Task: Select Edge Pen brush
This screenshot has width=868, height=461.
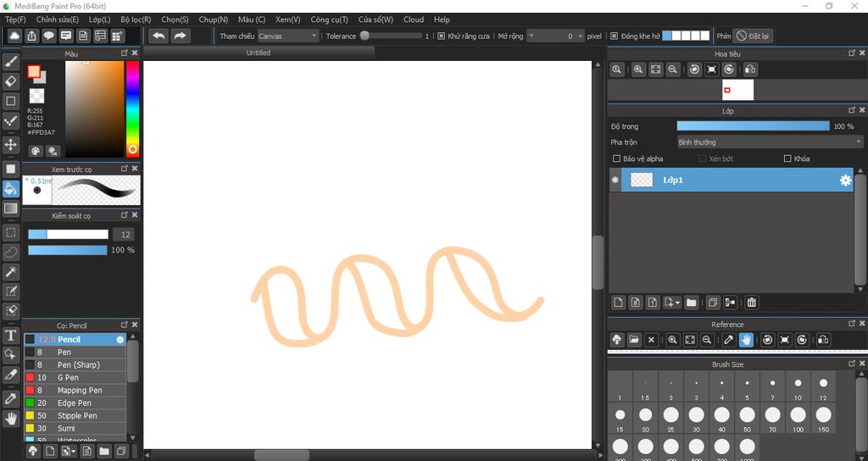Action: pos(75,403)
